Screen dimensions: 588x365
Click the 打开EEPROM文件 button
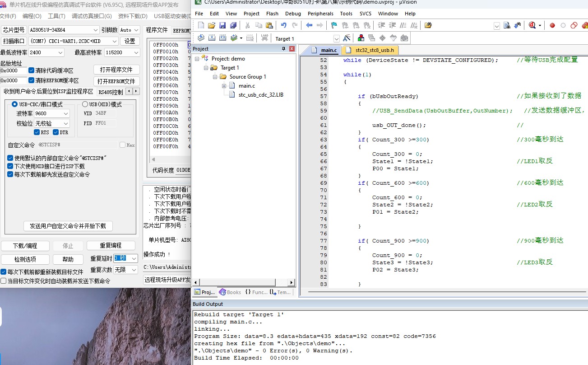coord(116,81)
